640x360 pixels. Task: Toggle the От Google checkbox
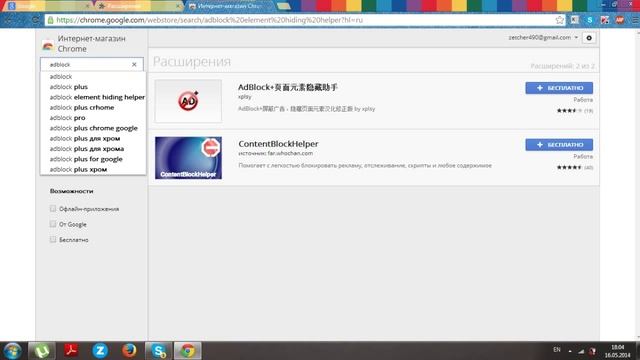pyautogui.click(x=53, y=224)
